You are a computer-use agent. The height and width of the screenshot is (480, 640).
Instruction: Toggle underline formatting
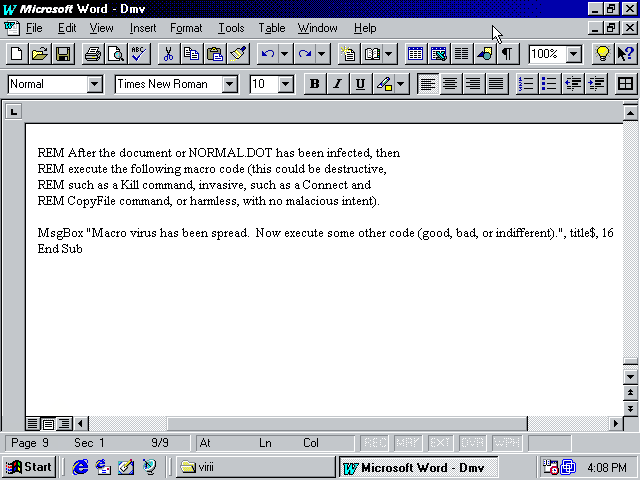pos(360,84)
